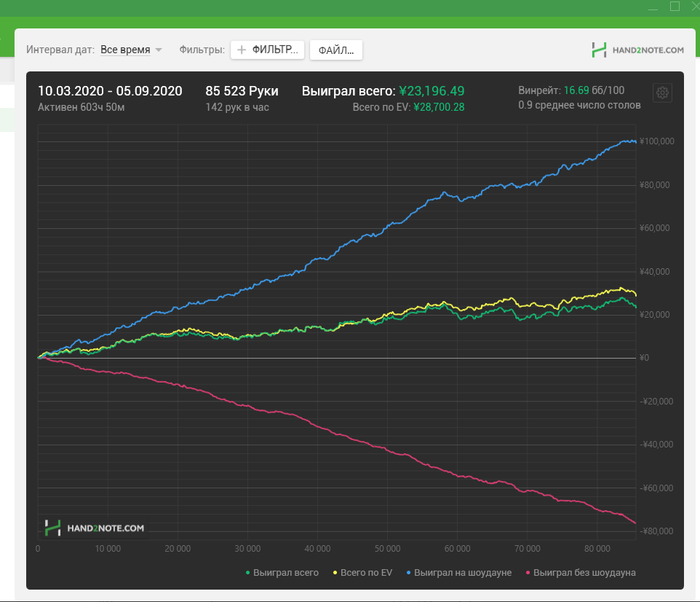
Task: Minimize the window from the title bar
Action: pos(653,7)
